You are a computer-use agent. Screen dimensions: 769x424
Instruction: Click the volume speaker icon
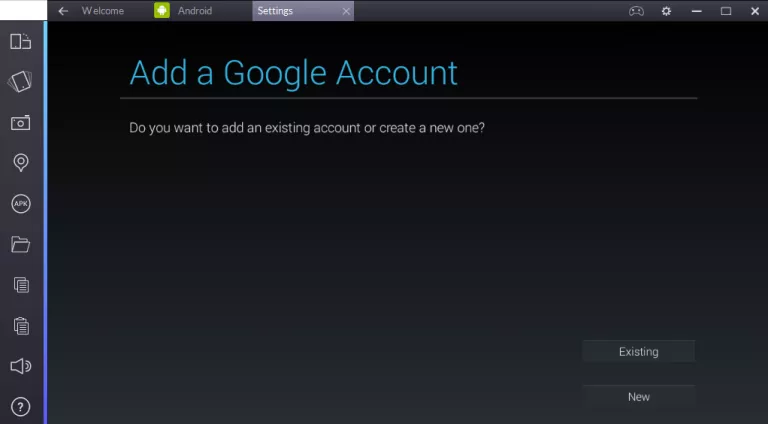(x=21, y=366)
